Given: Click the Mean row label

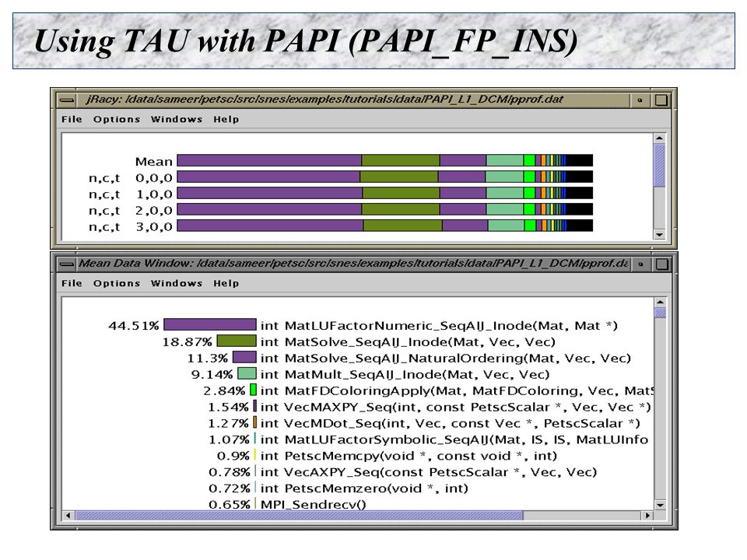Looking at the screenshot, I should click(153, 162).
